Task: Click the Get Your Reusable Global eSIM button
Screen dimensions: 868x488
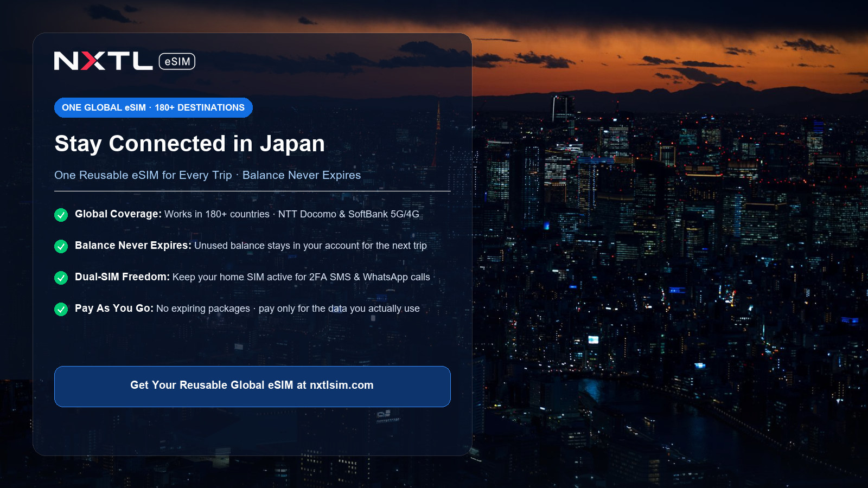Action: (252, 386)
